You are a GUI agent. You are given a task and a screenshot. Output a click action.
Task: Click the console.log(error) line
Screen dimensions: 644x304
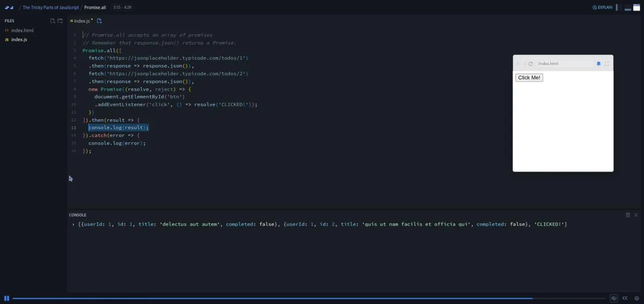point(117,143)
